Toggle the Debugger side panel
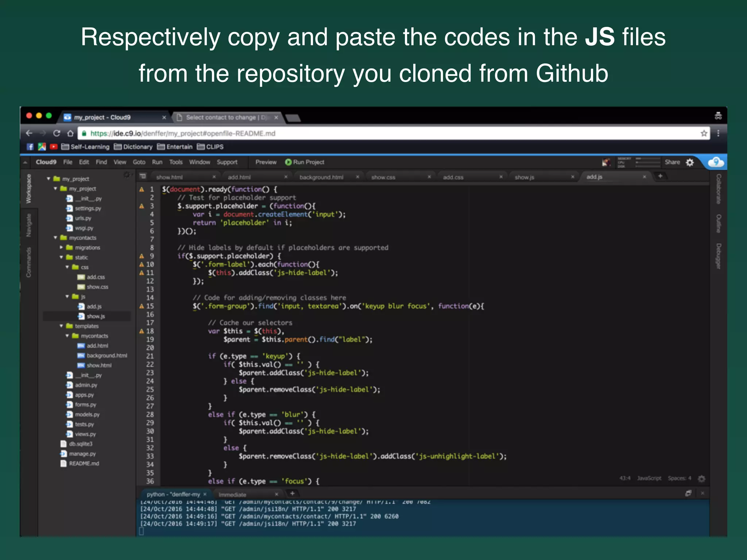 718,256
